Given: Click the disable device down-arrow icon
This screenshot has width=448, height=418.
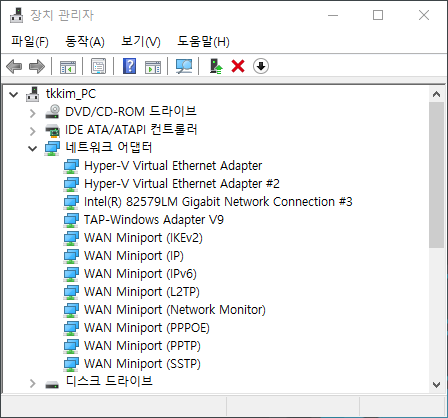Looking at the screenshot, I should click(x=261, y=66).
